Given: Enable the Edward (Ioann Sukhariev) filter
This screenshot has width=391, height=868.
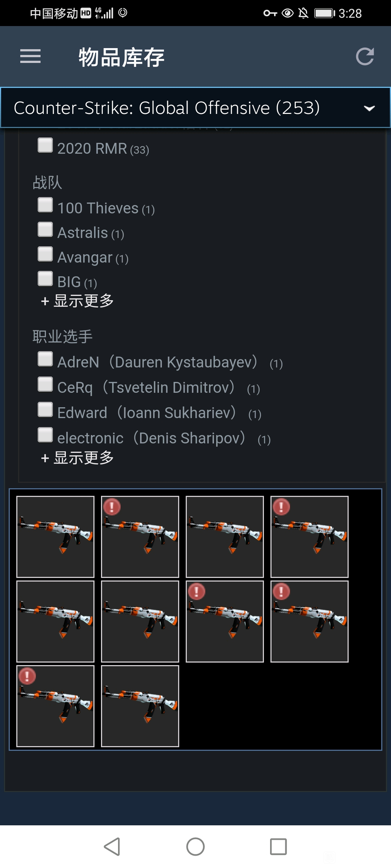Looking at the screenshot, I should (x=45, y=410).
